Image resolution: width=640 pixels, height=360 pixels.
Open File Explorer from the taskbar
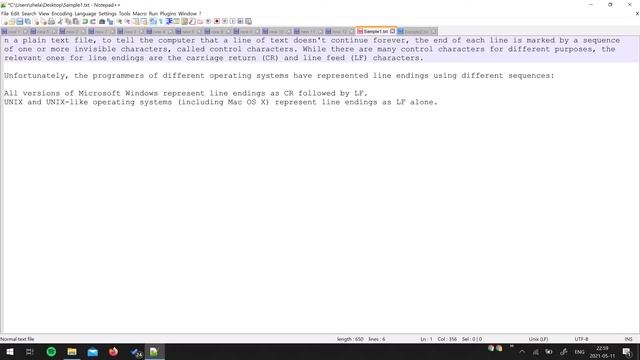(72, 352)
